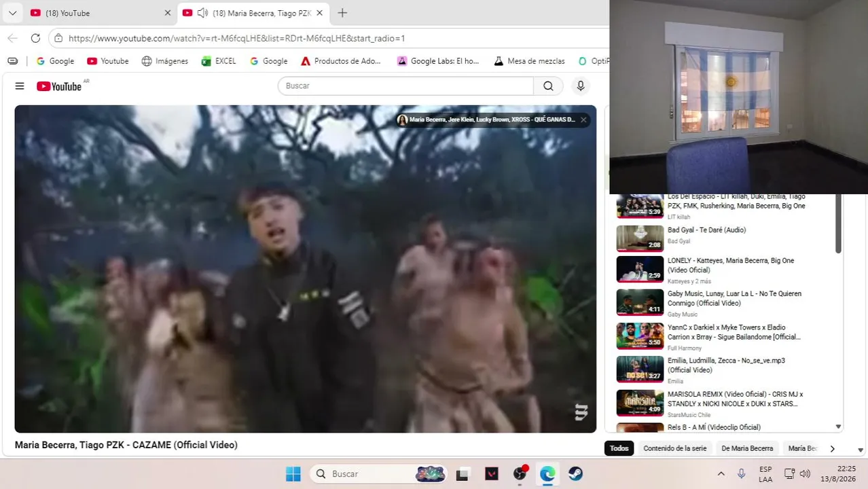Show hidden system tray icons chevron
This screenshot has width=868, height=489.
tap(721, 474)
